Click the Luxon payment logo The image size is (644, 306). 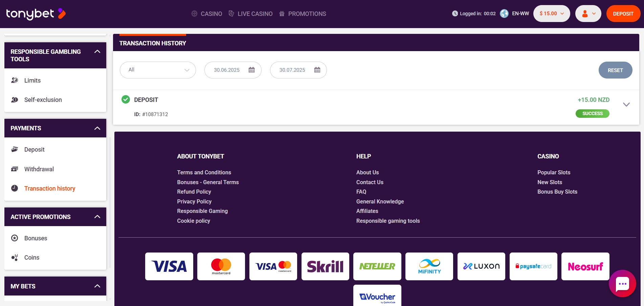tap(481, 266)
